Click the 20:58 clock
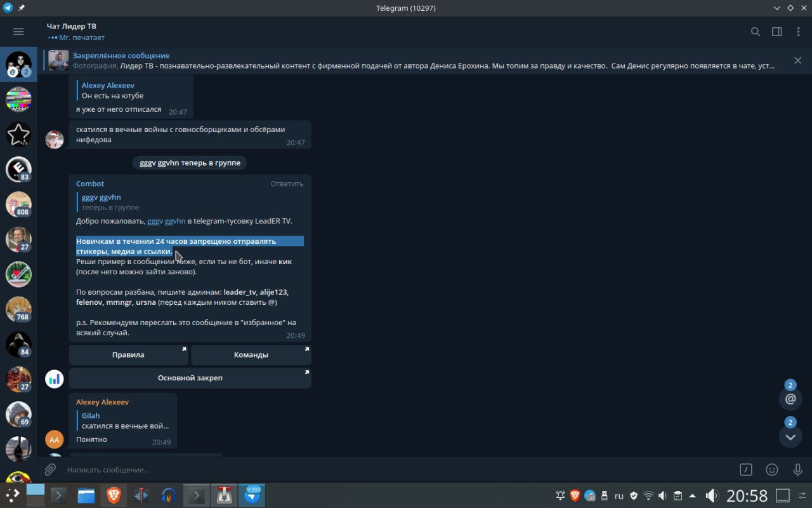 747,495
